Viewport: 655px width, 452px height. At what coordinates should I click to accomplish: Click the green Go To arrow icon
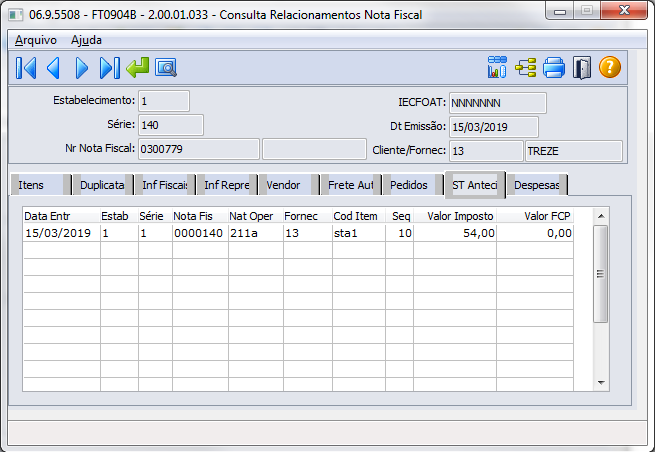click(137, 68)
